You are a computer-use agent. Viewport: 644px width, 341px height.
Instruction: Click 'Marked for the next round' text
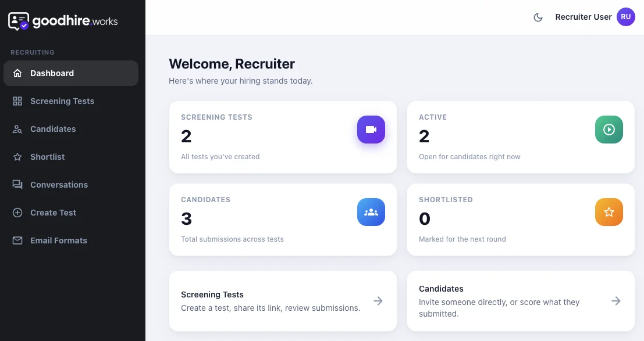click(462, 239)
